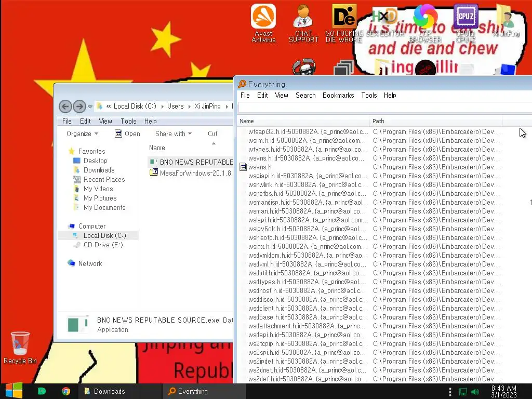Show hidden tray icons via dots
532x399 pixels.
click(x=450, y=392)
